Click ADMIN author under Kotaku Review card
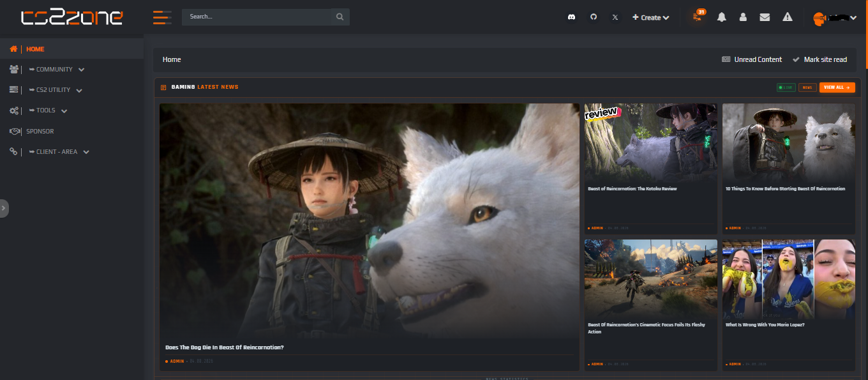The height and width of the screenshot is (380, 868). [x=597, y=228]
